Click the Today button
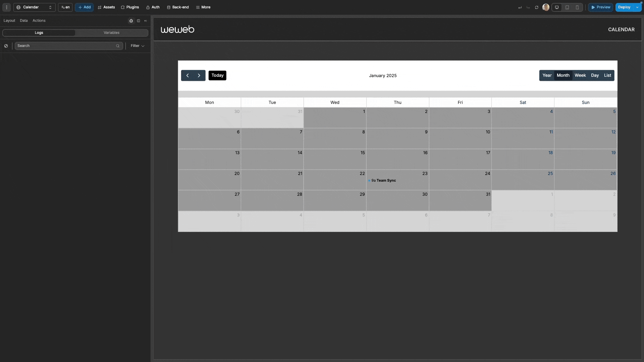The width and height of the screenshot is (644, 362). [x=217, y=75]
